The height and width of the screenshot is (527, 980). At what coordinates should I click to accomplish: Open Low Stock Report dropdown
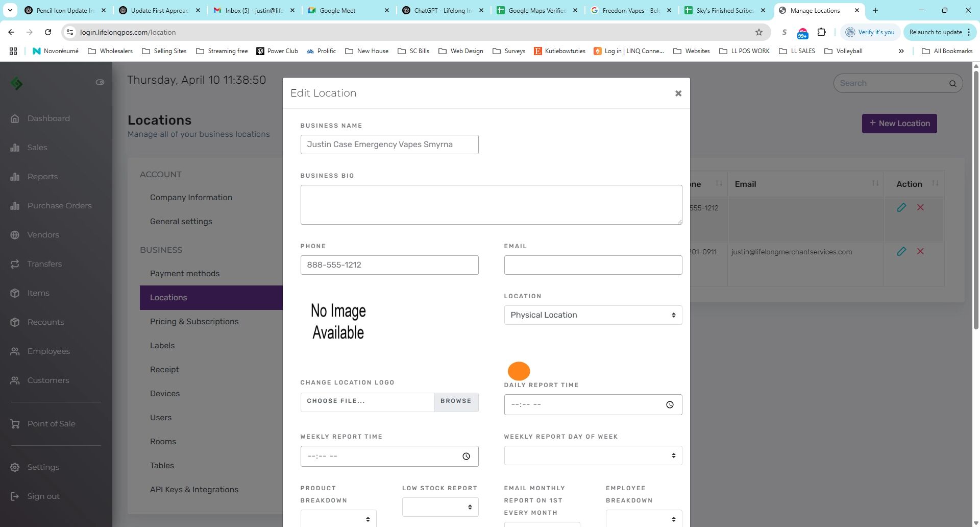tap(440, 507)
